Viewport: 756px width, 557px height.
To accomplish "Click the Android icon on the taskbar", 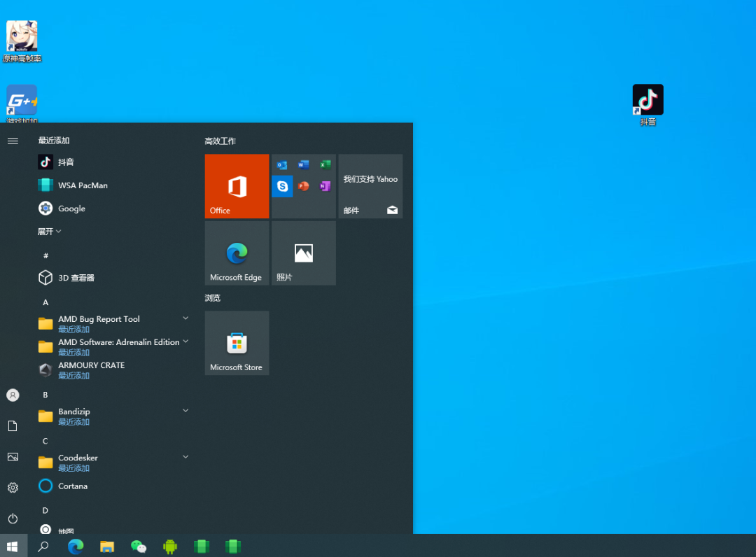I will pos(170,547).
